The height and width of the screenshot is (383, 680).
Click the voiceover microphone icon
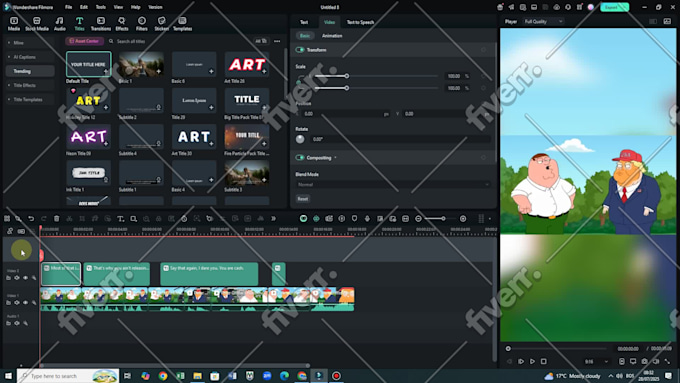[x=367, y=219]
